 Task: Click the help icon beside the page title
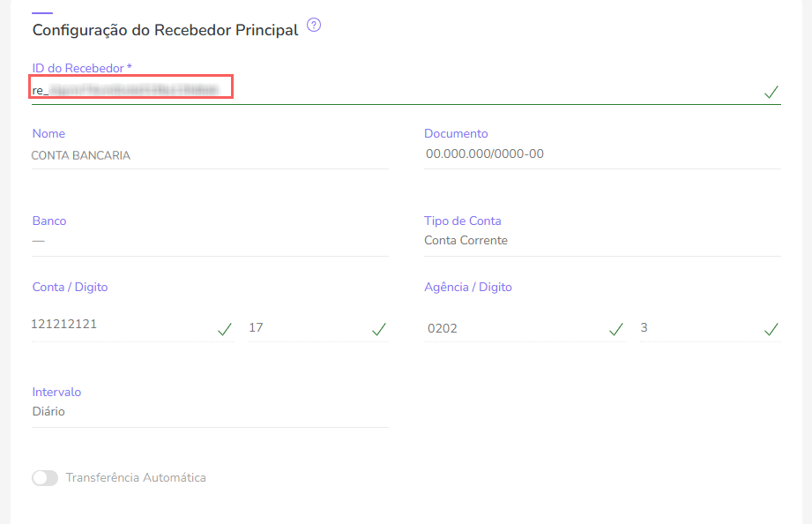313,26
